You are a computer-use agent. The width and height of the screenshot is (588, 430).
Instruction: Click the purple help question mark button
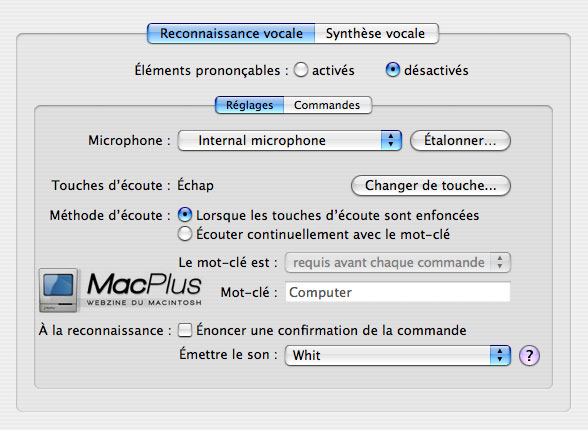pos(529,355)
